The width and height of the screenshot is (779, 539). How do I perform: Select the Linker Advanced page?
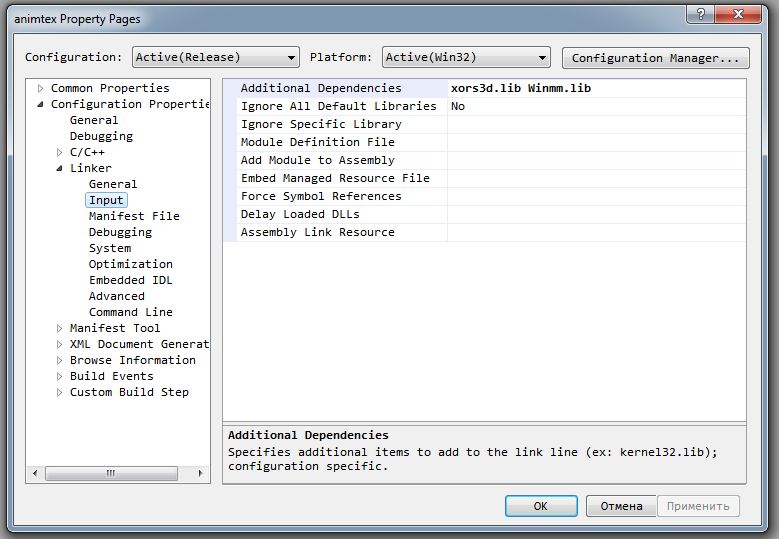click(116, 296)
